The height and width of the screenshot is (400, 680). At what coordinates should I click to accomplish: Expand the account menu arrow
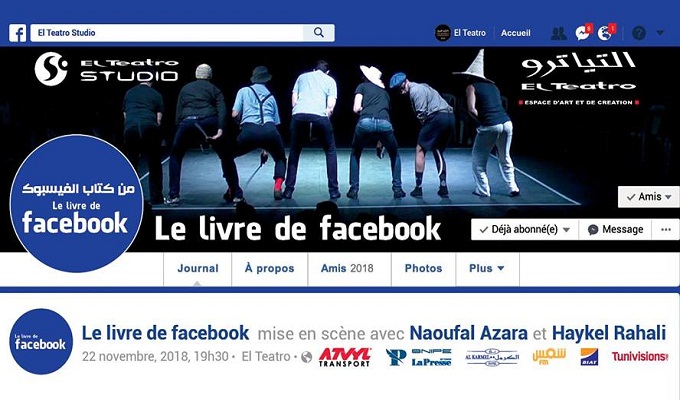click(660, 33)
